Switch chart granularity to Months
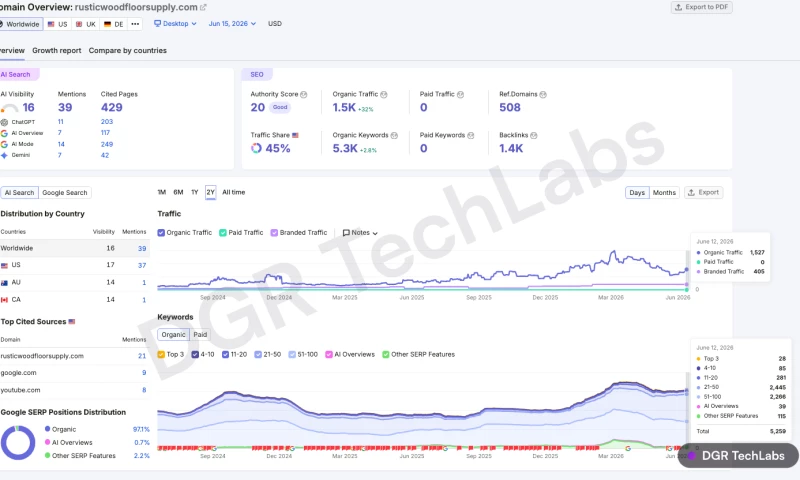 pos(664,192)
